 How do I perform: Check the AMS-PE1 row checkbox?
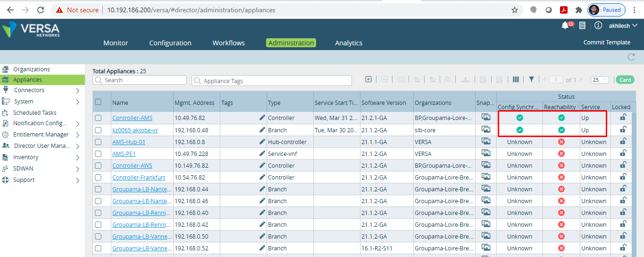pyautogui.click(x=98, y=154)
